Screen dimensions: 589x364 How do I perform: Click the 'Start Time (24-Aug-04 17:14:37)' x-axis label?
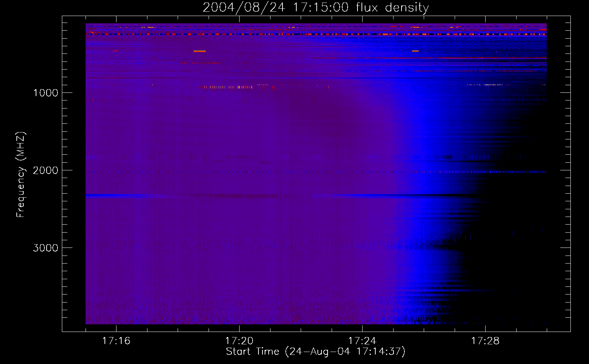316,352
